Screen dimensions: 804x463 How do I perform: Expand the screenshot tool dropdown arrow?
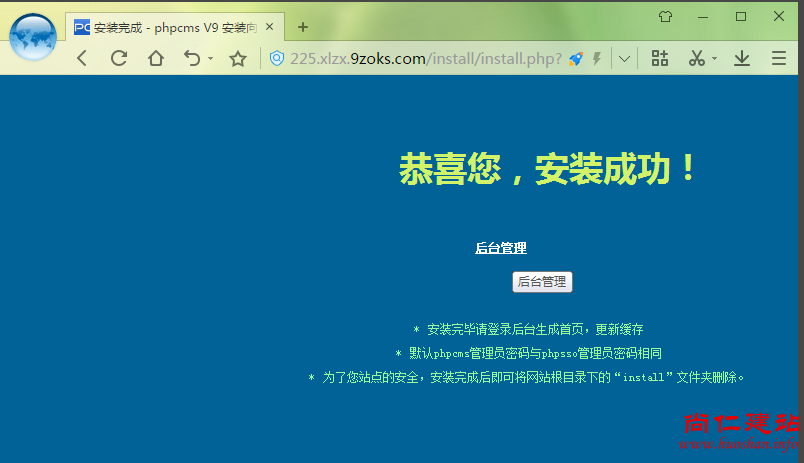715,59
